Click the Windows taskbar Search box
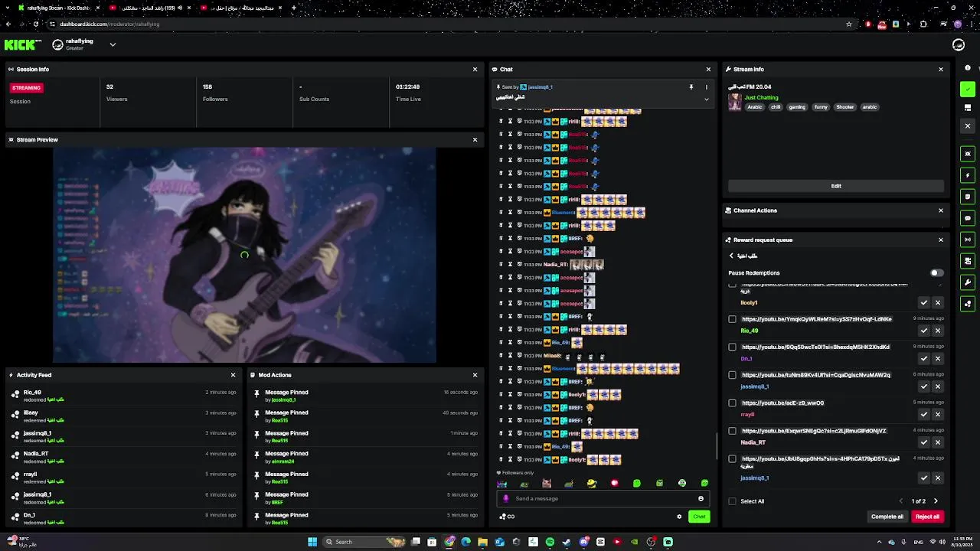This screenshot has width=980, height=551. (x=364, y=542)
